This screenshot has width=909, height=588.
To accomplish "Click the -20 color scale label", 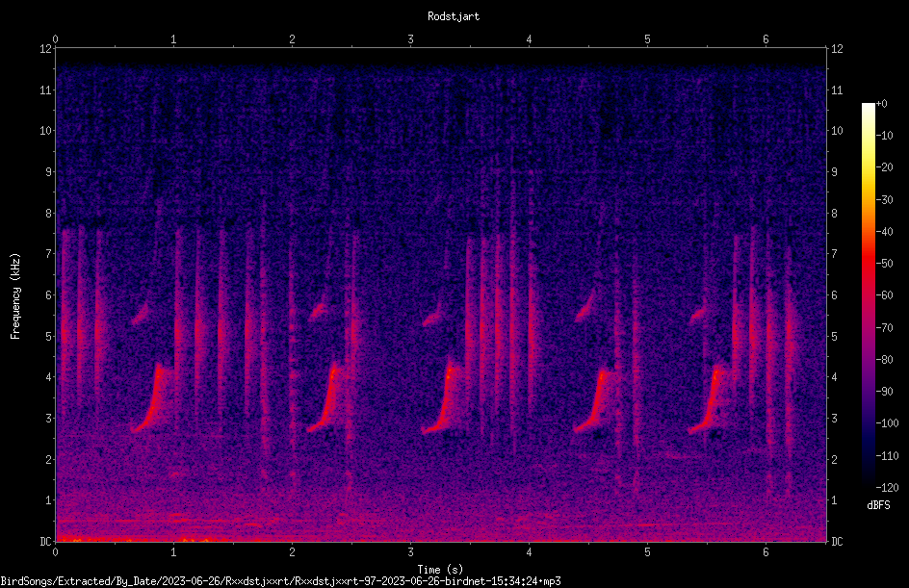I will click(x=885, y=167).
